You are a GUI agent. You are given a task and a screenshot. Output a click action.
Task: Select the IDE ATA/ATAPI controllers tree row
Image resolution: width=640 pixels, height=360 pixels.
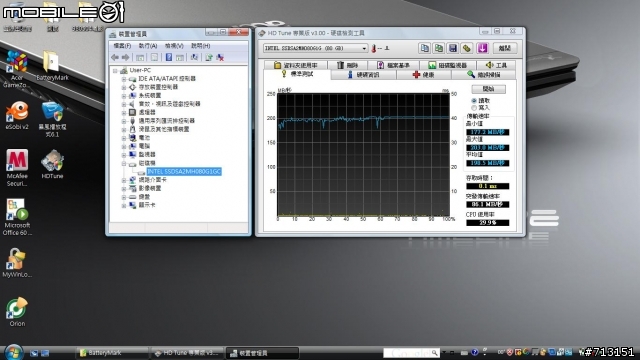pyautogui.click(x=167, y=79)
